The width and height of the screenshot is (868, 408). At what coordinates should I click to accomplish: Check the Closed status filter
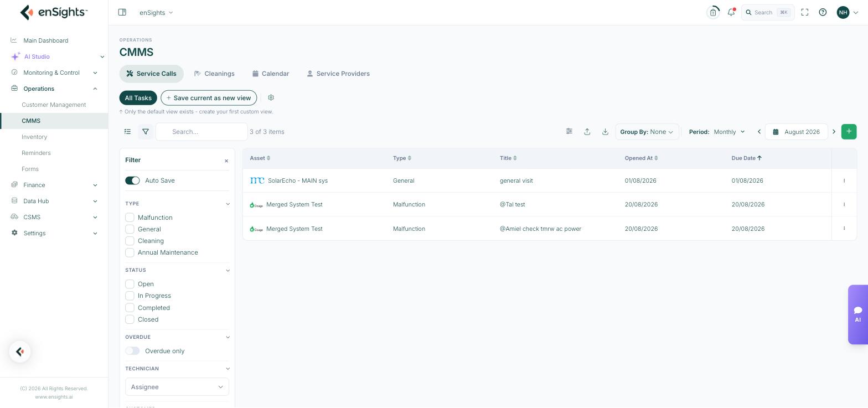click(130, 319)
